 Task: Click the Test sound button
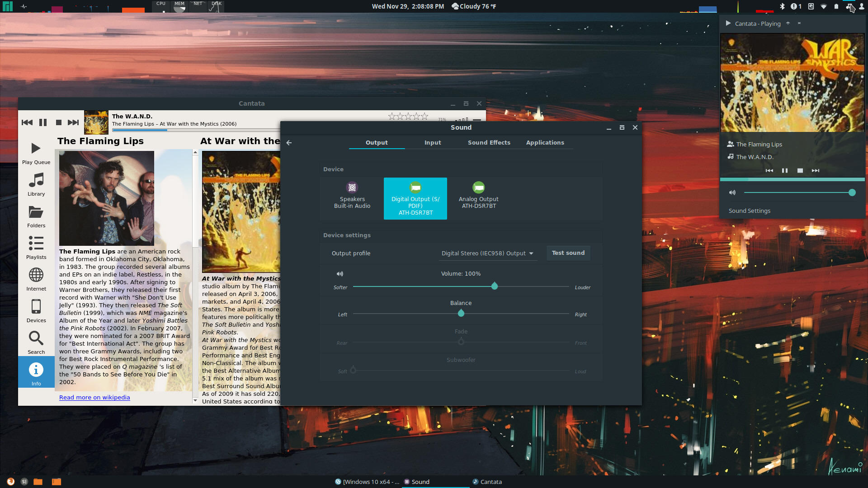click(568, 253)
